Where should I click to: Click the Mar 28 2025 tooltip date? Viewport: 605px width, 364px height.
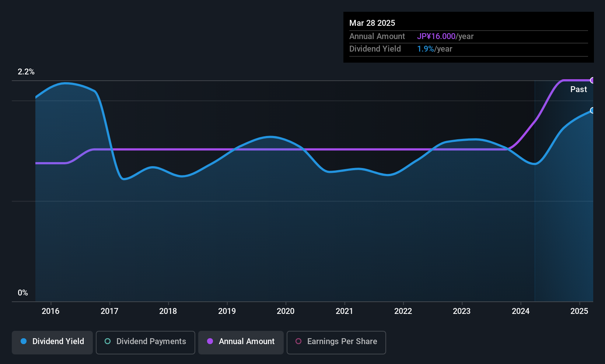pyautogui.click(x=372, y=23)
